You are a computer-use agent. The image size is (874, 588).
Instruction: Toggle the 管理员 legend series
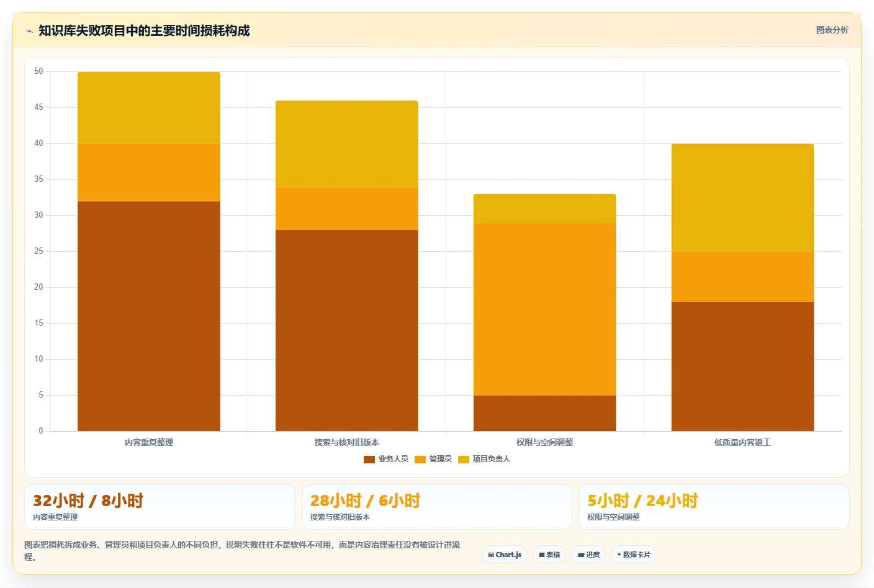click(433, 459)
